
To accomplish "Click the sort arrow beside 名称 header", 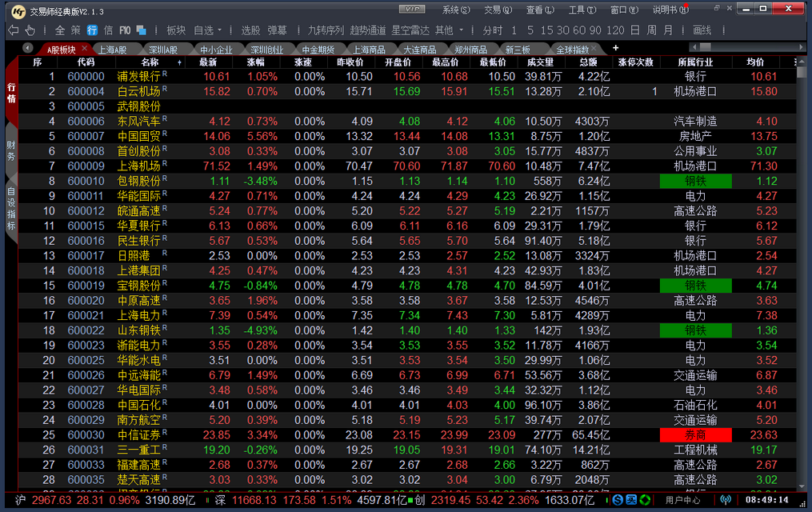I will pos(180,63).
